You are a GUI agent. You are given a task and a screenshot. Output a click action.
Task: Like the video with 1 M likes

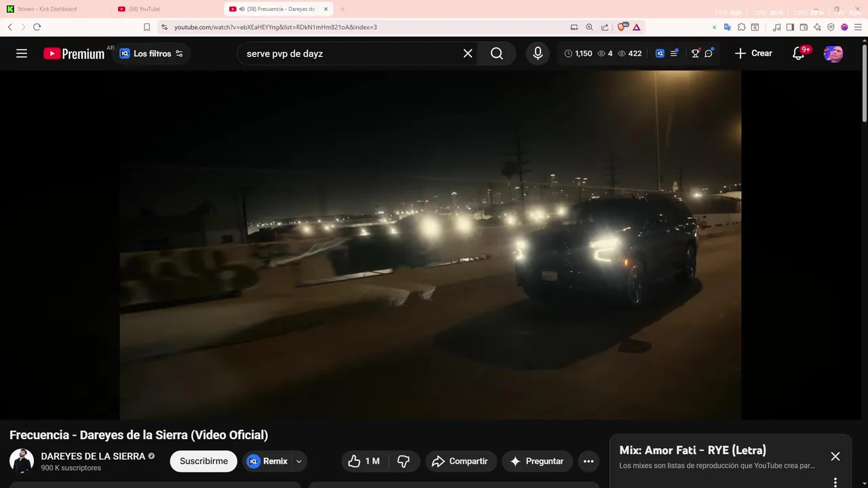coord(363,461)
